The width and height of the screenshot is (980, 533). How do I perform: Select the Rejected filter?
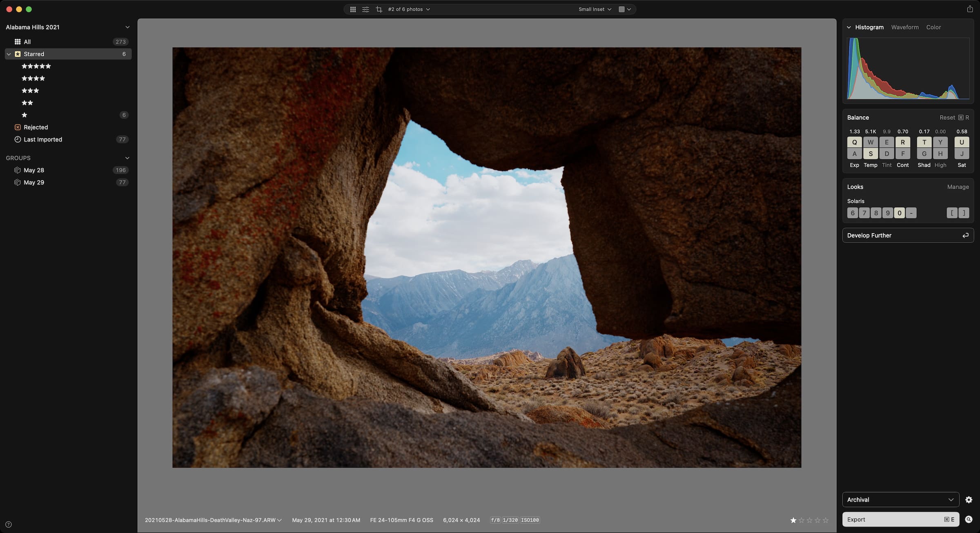click(68, 127)
